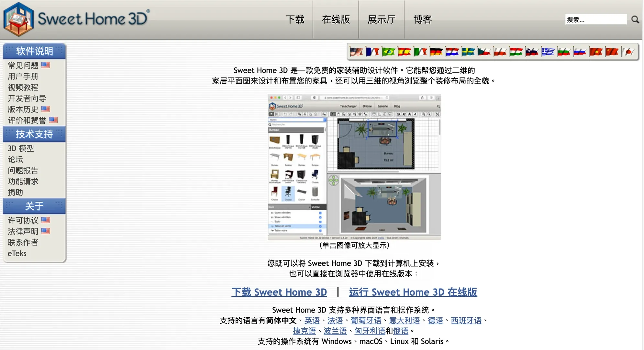
Task: Open the eTeks sidebar link
Action: (x=17, y=253)
